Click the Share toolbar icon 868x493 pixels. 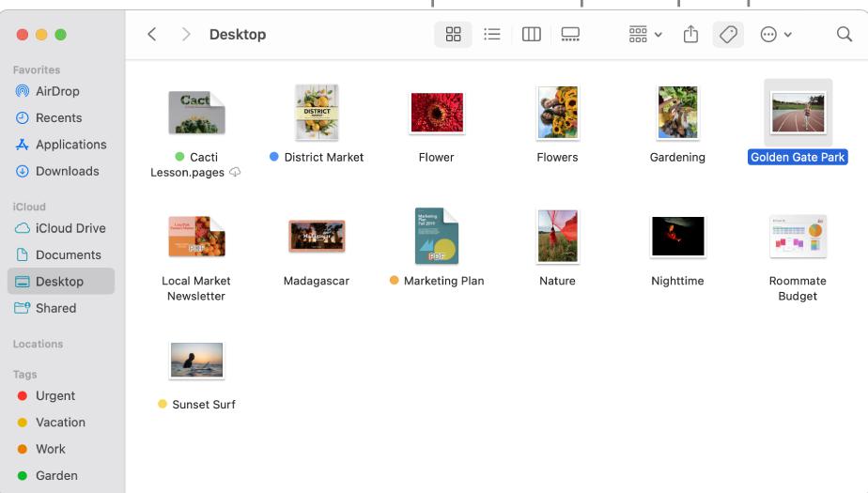[x=690, y=35]
